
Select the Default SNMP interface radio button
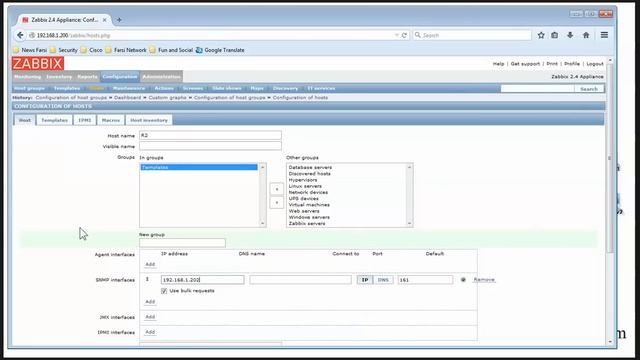click(x=463, y=280)
